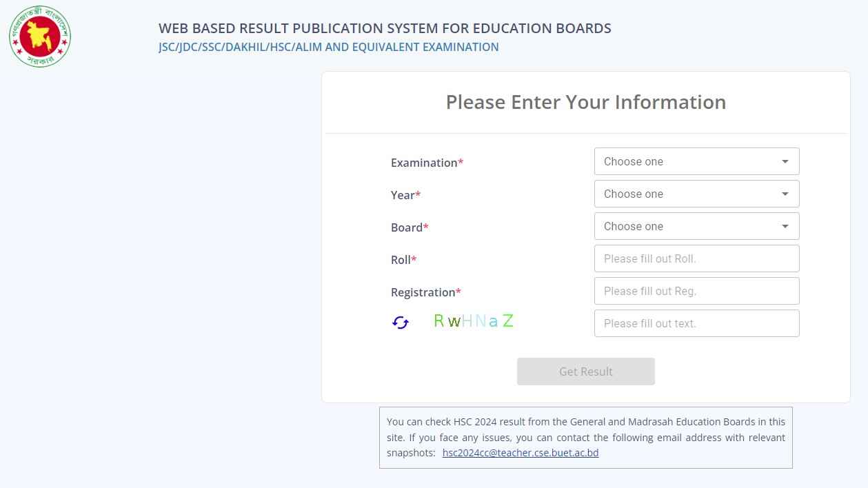Focus the Registration number input field
The width and height of the screenshot is (868, 488).
pyautogui.click(x=696, y=291)
